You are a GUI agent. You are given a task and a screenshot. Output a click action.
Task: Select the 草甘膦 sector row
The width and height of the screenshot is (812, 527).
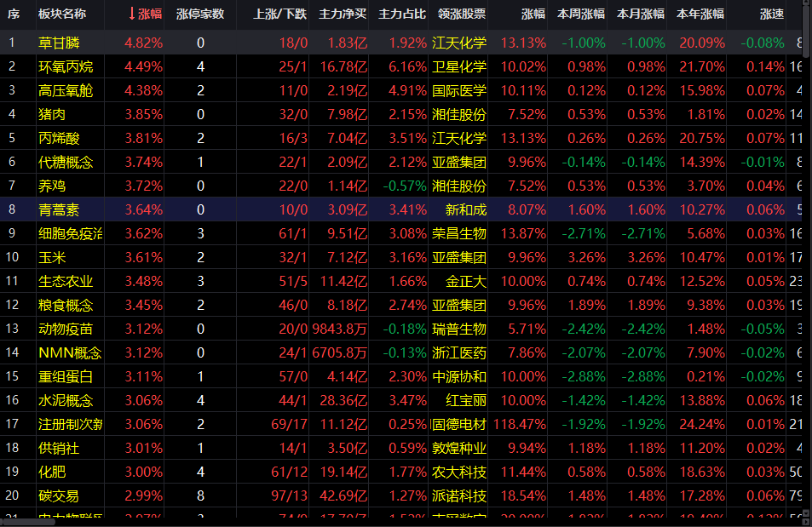point(400,43)
